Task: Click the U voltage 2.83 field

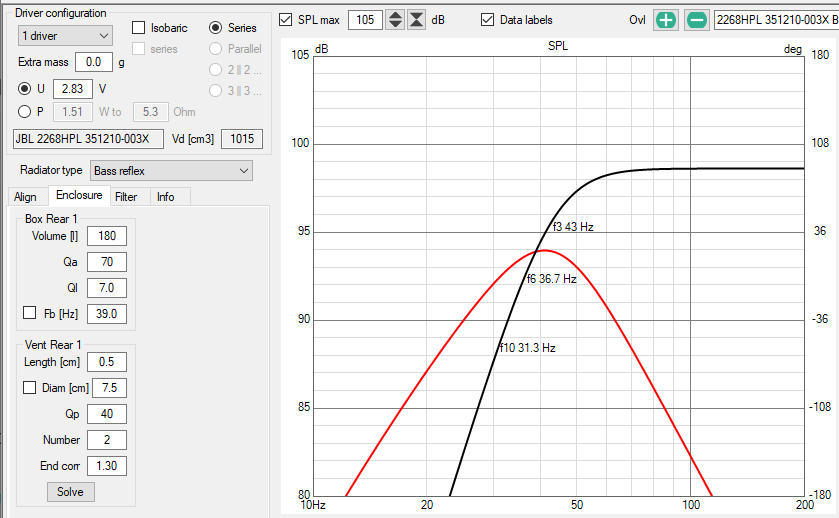Action: [73, 89]
